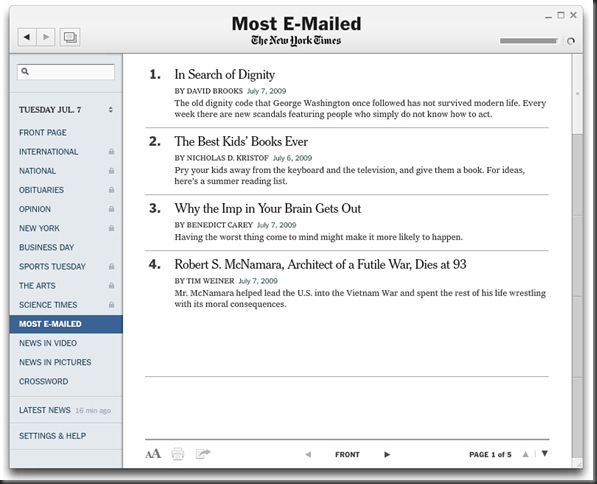The image size is (597, 484).
Task: Click the PAGE 1 of 5 indicator
Action: 490,454
